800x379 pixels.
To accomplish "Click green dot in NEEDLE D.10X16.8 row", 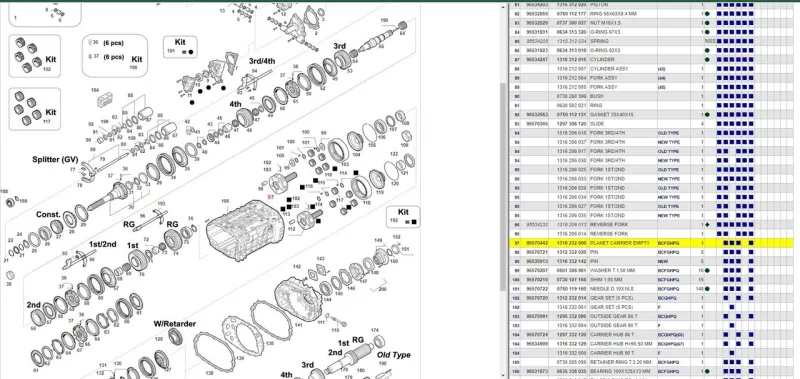I will tap(707, 289).
